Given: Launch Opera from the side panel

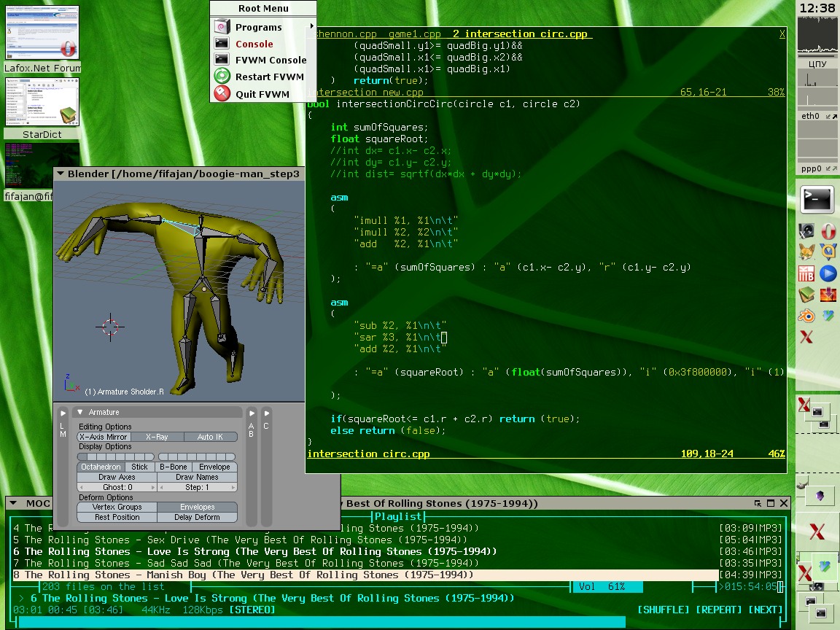Looking at the screenshot, I should click(x=828, y=231).
